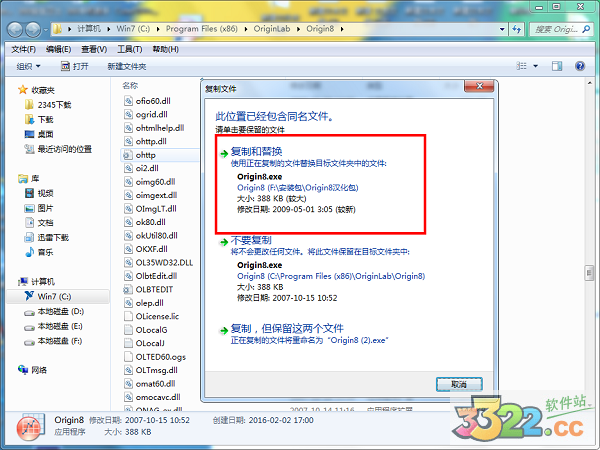Click the search magnifier icon
The width and height of the screenshot is (600, 450).
point(586,29)
